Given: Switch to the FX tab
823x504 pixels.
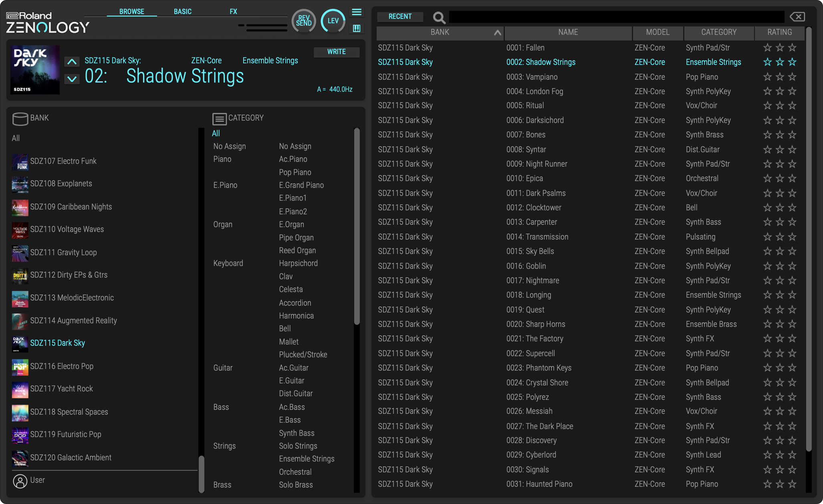Looking at the screenshot, I should point(234,11).
